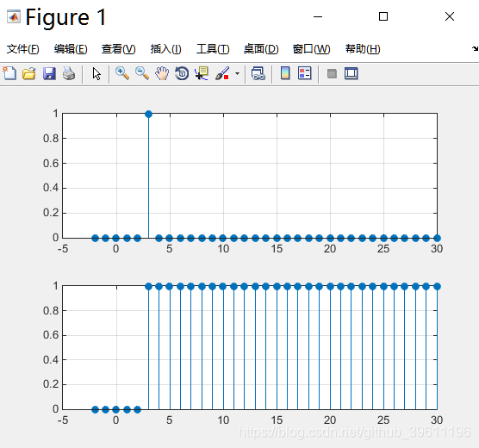The image size is (479, 448).
Task: Print the figure using the printer icon
Action: pos(69,73)
